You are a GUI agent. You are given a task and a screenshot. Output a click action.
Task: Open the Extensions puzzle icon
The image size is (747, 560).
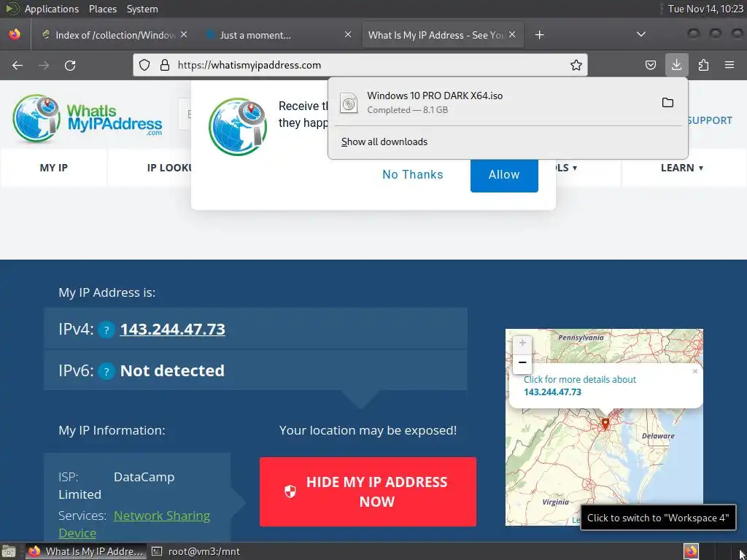[703, 65]
